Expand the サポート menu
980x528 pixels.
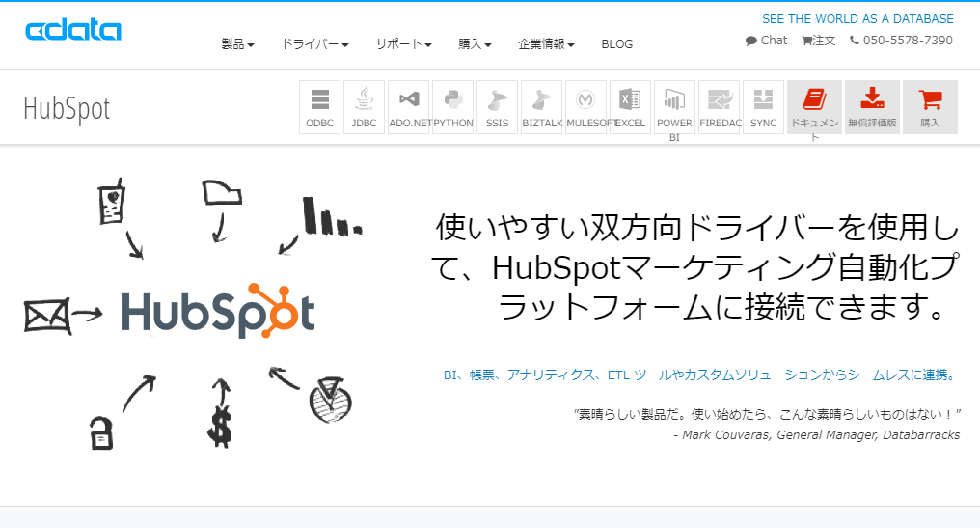tap(403, 43)
